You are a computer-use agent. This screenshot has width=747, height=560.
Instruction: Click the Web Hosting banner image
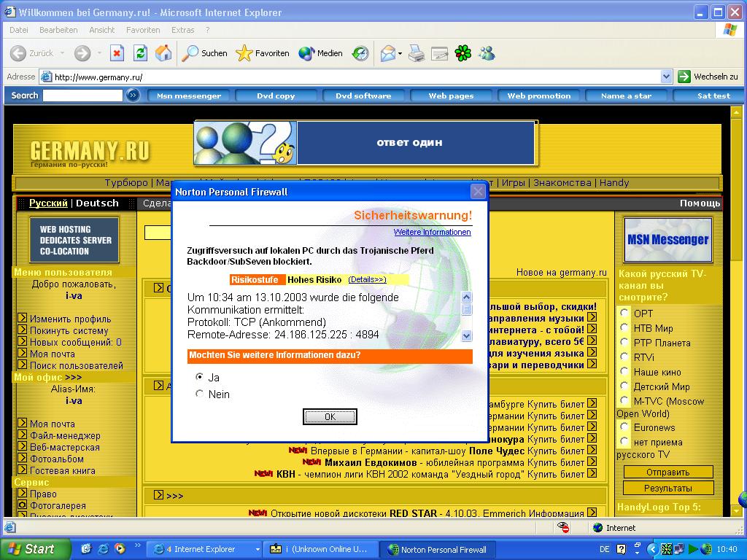pos(74,240)
